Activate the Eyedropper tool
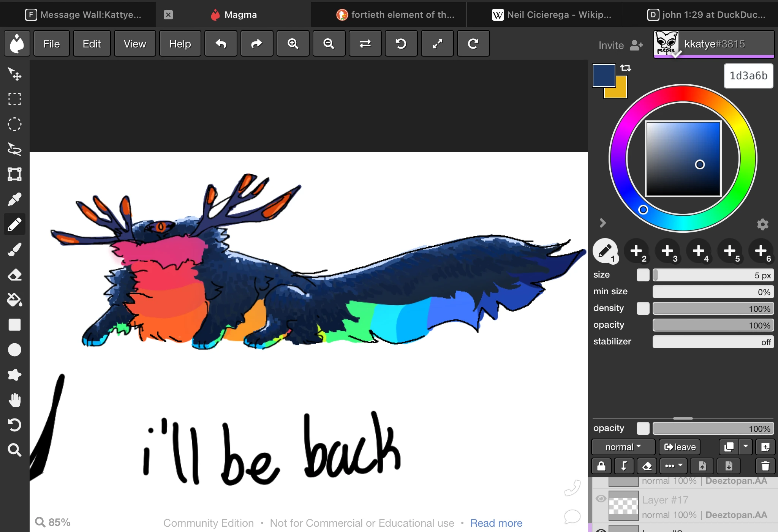 click(14, 199)
